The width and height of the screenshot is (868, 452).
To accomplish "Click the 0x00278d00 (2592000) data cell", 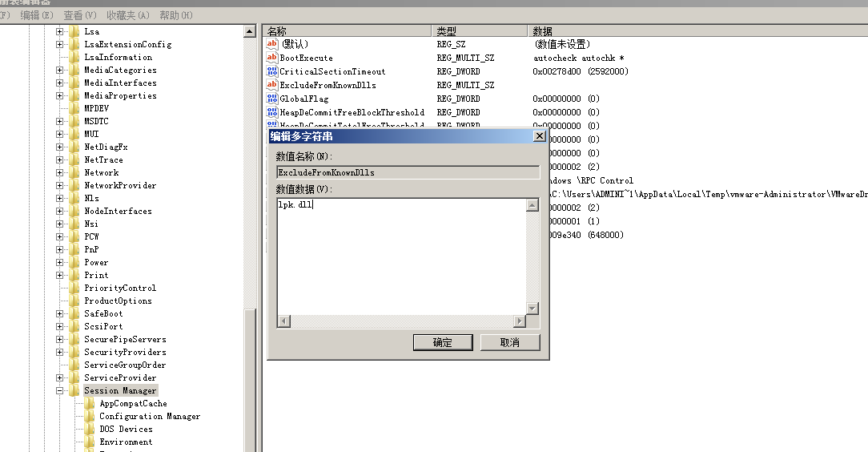I will (x=581, y=71).
